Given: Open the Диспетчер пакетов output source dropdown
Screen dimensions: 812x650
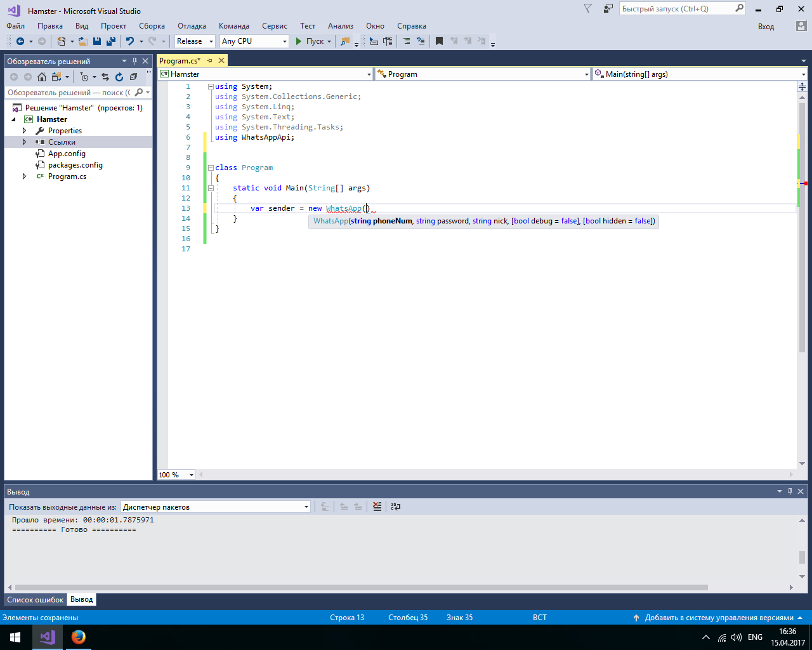Looking at the screenshot, I should click(306, 507).
